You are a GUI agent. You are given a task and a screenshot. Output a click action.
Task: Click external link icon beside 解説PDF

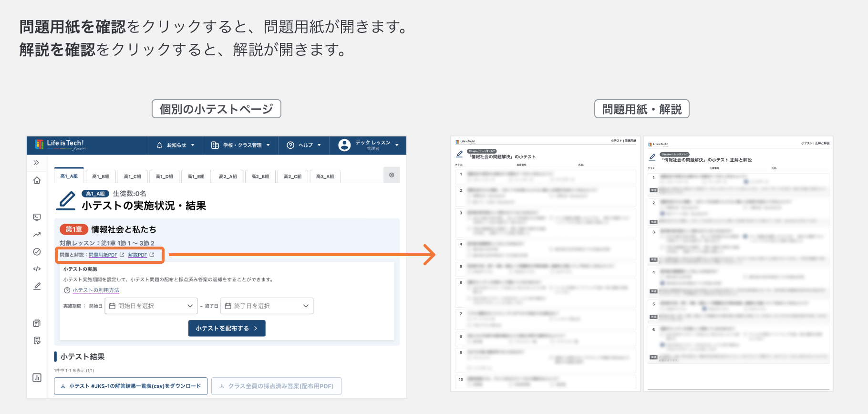tap(152, 255)
